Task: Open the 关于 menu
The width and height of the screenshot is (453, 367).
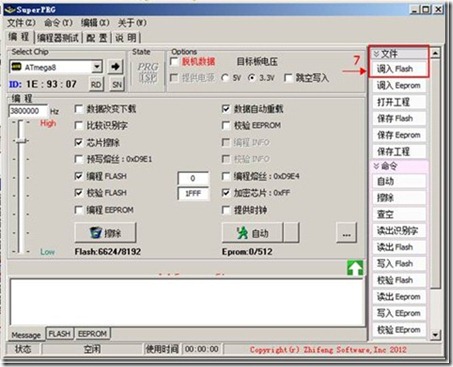Action: click(132, 23)
